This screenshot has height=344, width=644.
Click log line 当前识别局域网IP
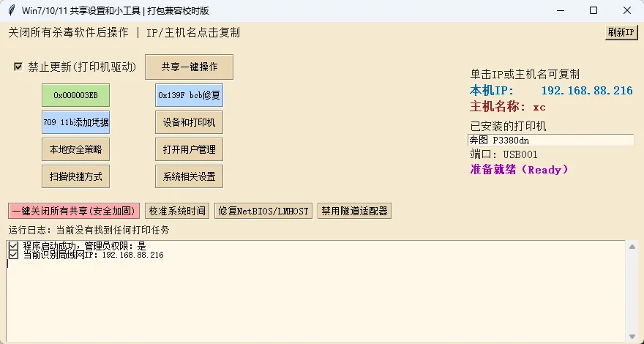pyautogui.click(x=86, y=255)
